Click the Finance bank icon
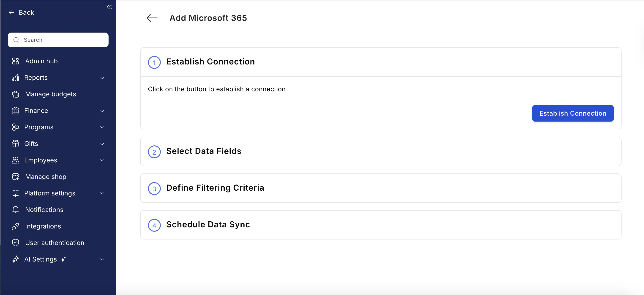 [16, 110]
